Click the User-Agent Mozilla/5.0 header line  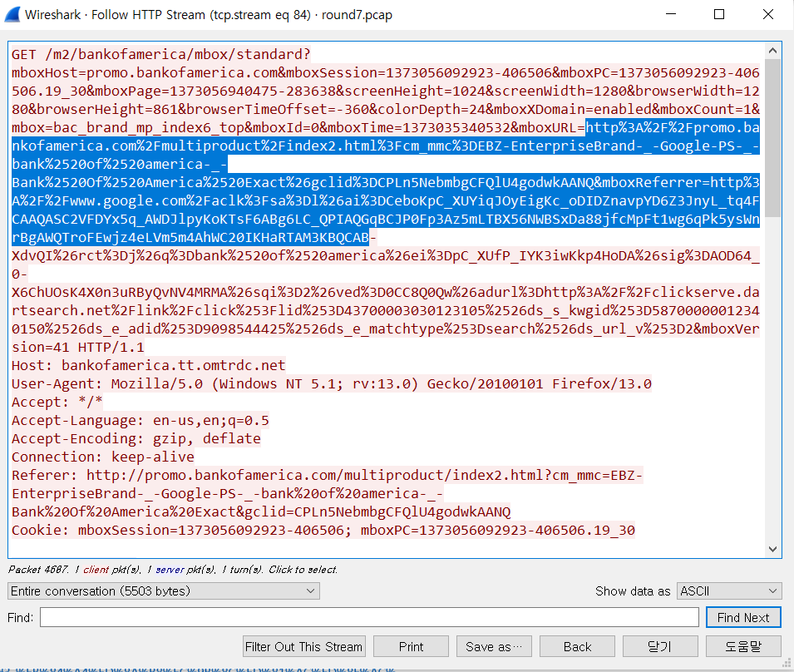point(332,383)
